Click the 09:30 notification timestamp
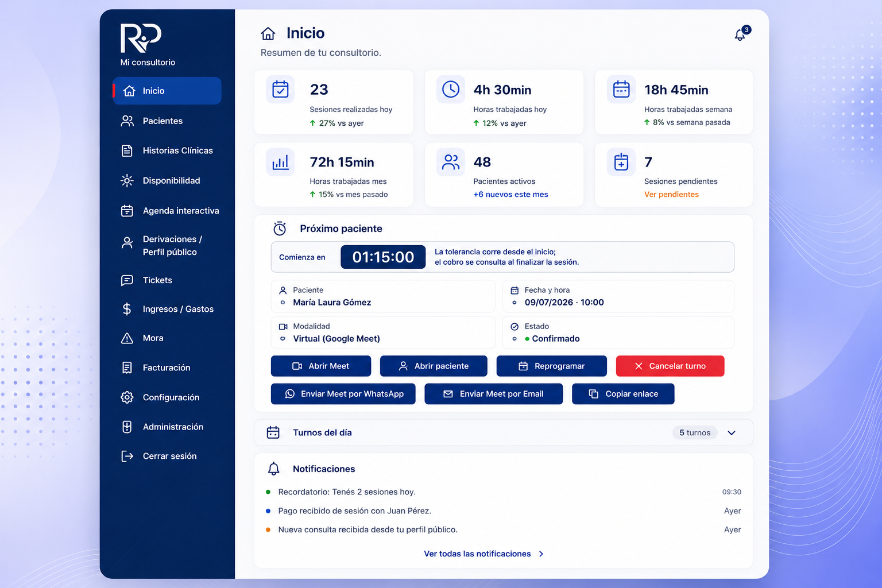Viewport: 882px width, 588px height. click(732, 492)
